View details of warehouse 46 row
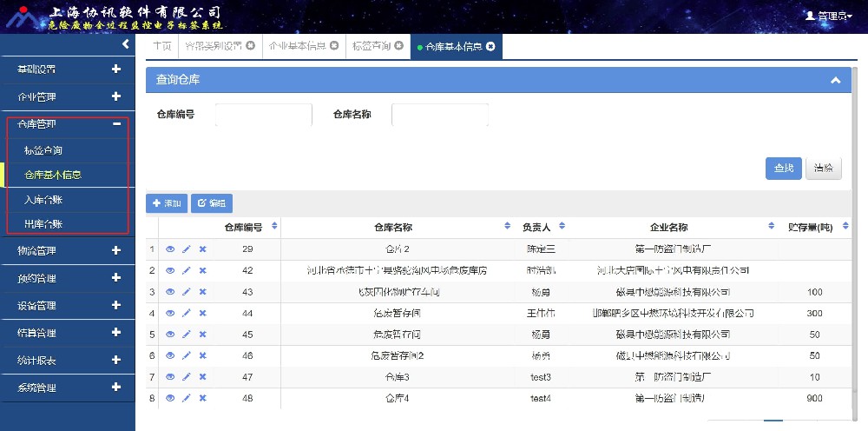Image resolution: width=868 pixels, height=431 pixels. (x=170, y=355)
